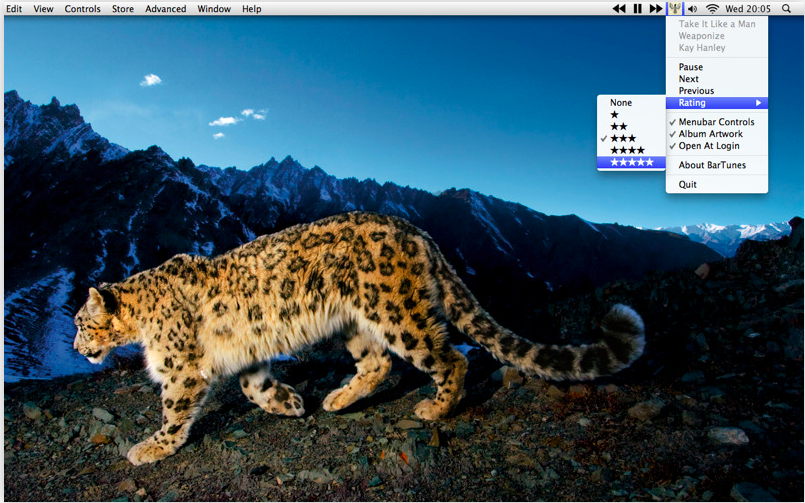Open About BarTunes
Viewport: 805px width, 503px height.
[x=717, y=165]
